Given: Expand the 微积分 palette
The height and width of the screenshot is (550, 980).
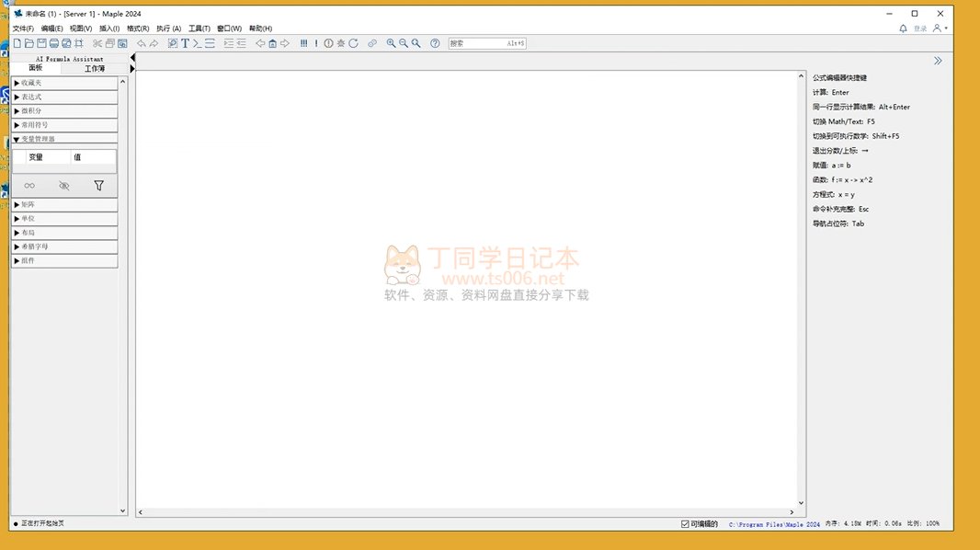Looking at the screenshot, I should click(64, 110).
